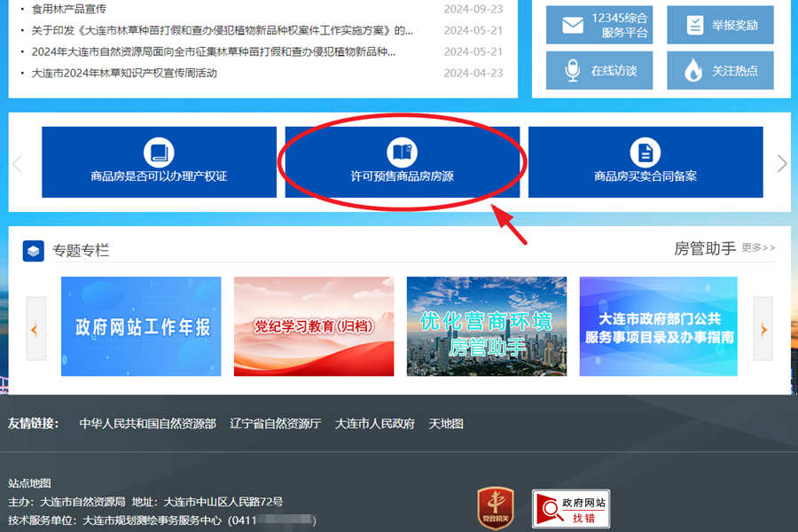Click the 专题专栏 layered-squares icon
Screen dimensions: 798x532
point(35,250)
